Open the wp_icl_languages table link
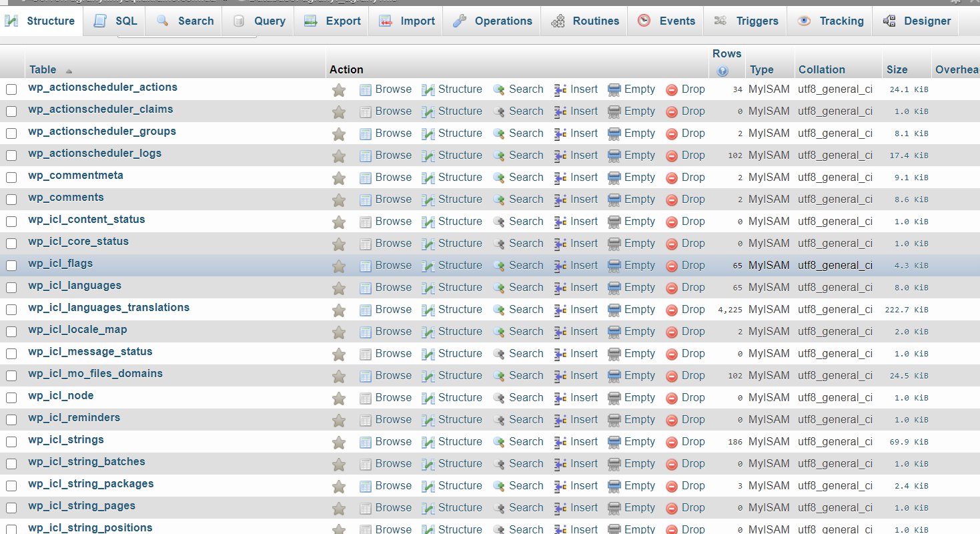Screen dimensions: 980x534 coord(75,285)
